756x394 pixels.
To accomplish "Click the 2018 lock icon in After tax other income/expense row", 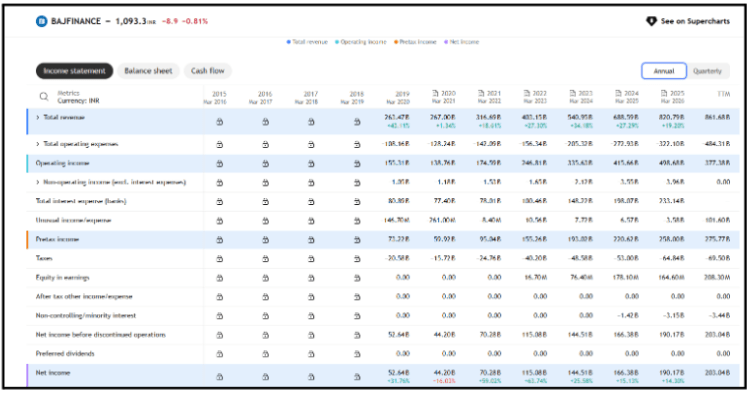I will point(357,297).
